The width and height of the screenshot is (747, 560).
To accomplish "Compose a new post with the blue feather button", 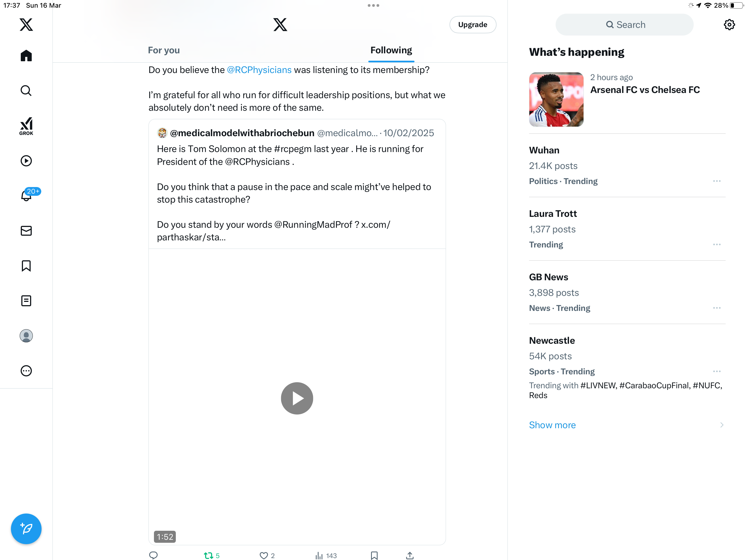I will tap(26, 529).
